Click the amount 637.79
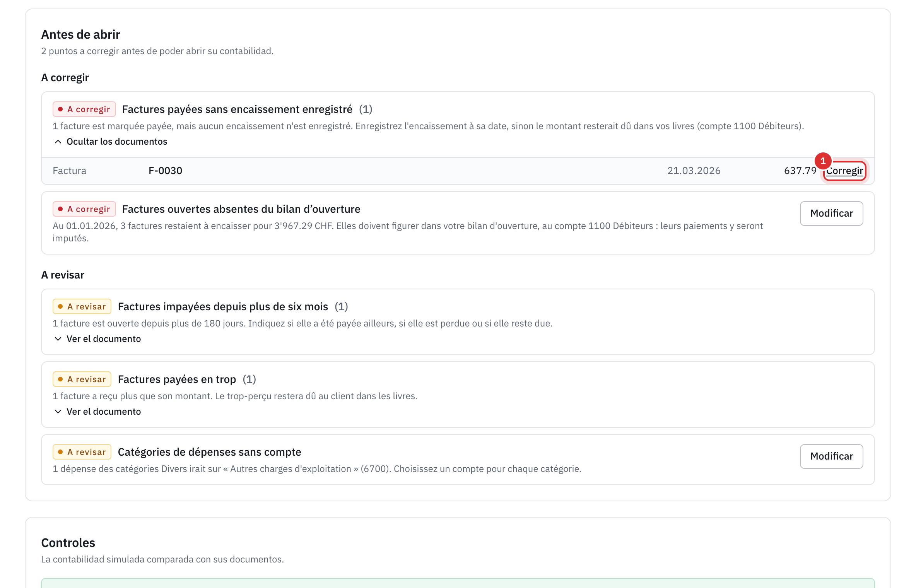 click(800, 171)
